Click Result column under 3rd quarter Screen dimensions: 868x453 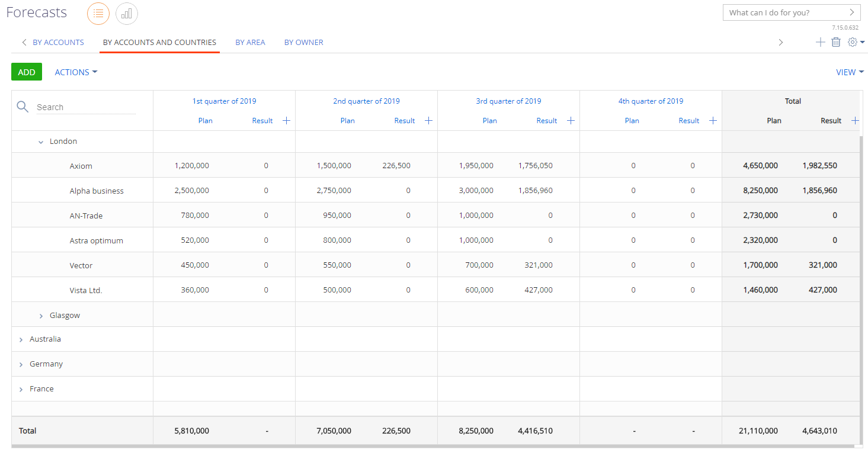[x=547, y=120]
